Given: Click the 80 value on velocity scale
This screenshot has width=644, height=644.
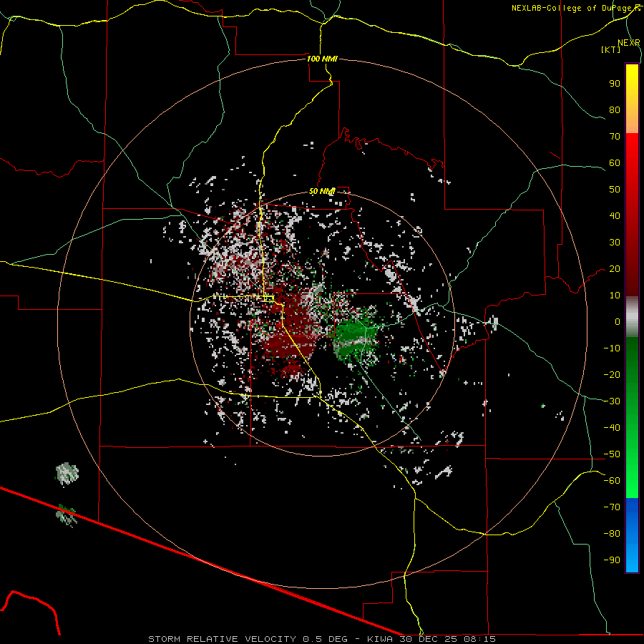Looking at the screenshot, I should (x=615, y=110).
